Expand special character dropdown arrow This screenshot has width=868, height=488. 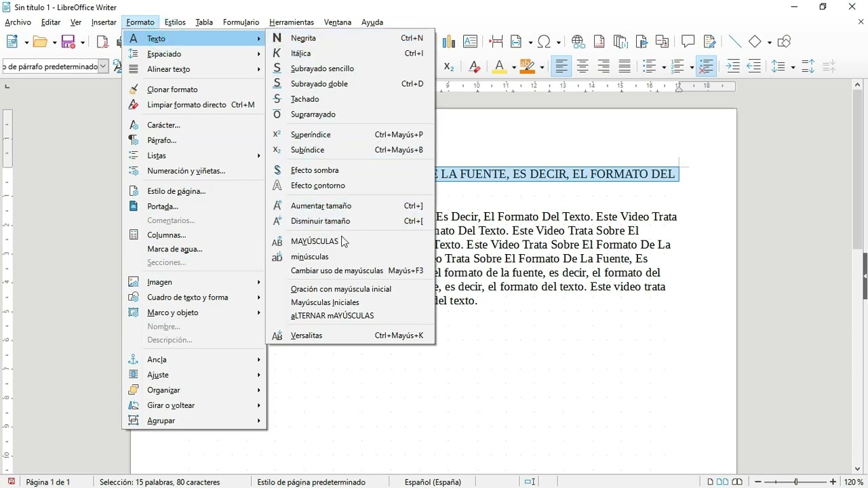click(x=559, y=42)
